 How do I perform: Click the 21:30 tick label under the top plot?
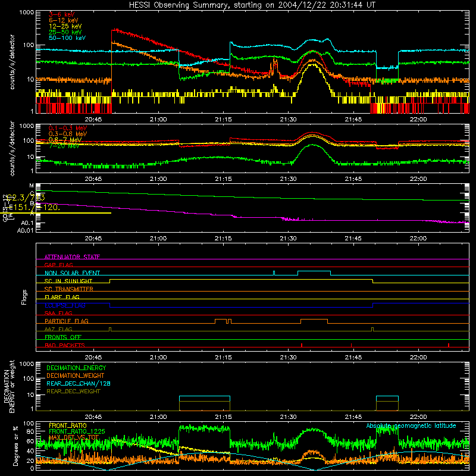[288, 120]
